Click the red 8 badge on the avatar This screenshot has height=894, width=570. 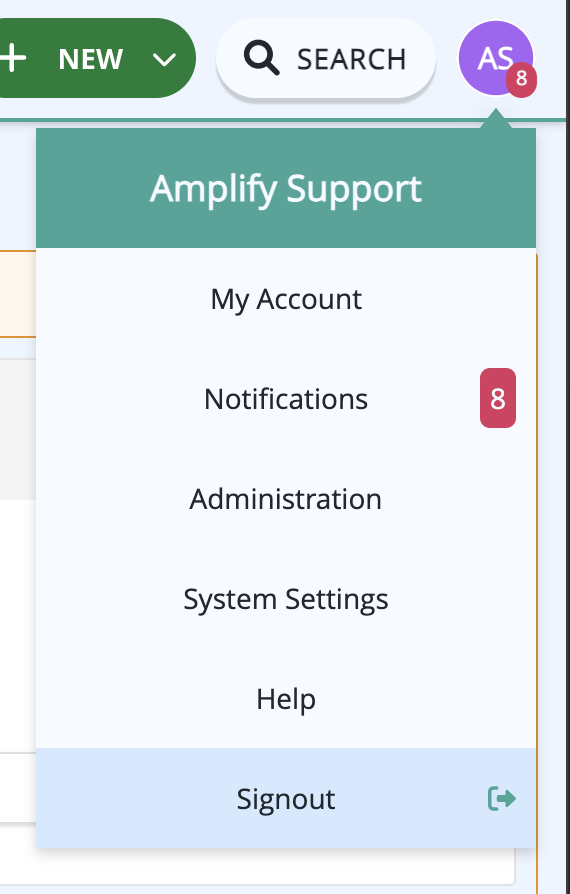tap(521, 79)
